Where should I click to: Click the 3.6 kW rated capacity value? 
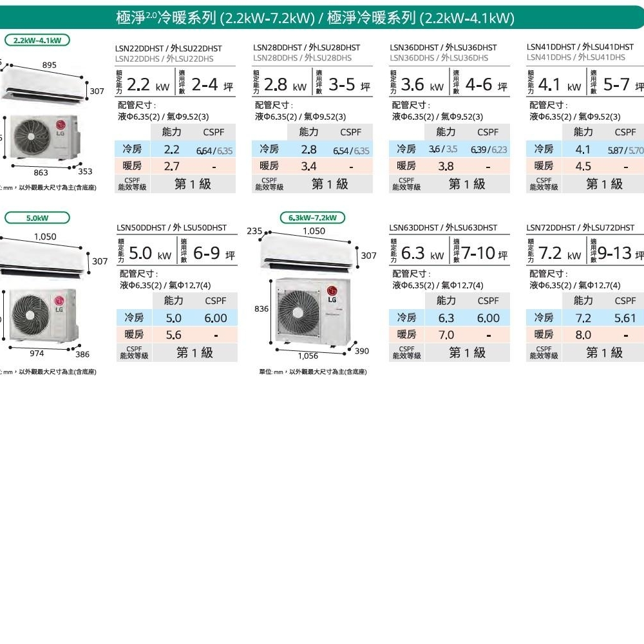[x=422, y=85]
